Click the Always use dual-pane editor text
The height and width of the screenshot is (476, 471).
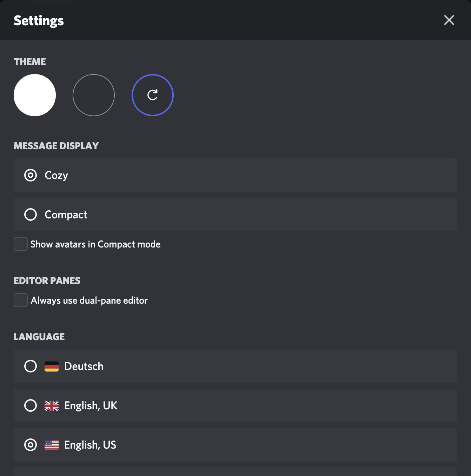(89, 300)
